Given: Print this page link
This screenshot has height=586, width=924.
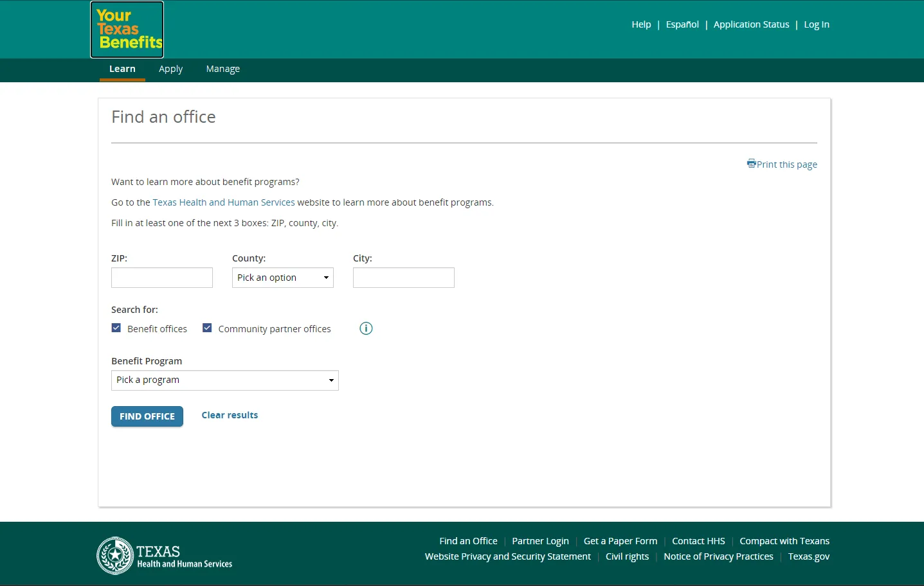Looking at the screenshot, I should pyautogui.click(x=782, y=164).
